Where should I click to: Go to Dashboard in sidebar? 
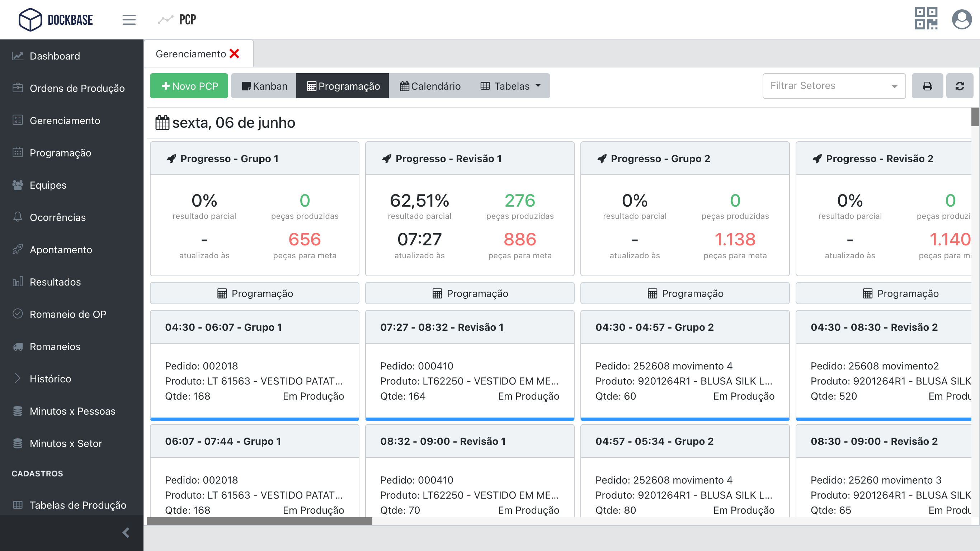[x=55, y=56]
